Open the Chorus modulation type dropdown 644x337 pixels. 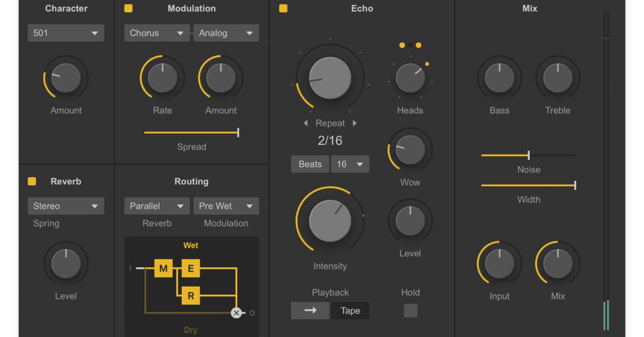pos(156,33)
